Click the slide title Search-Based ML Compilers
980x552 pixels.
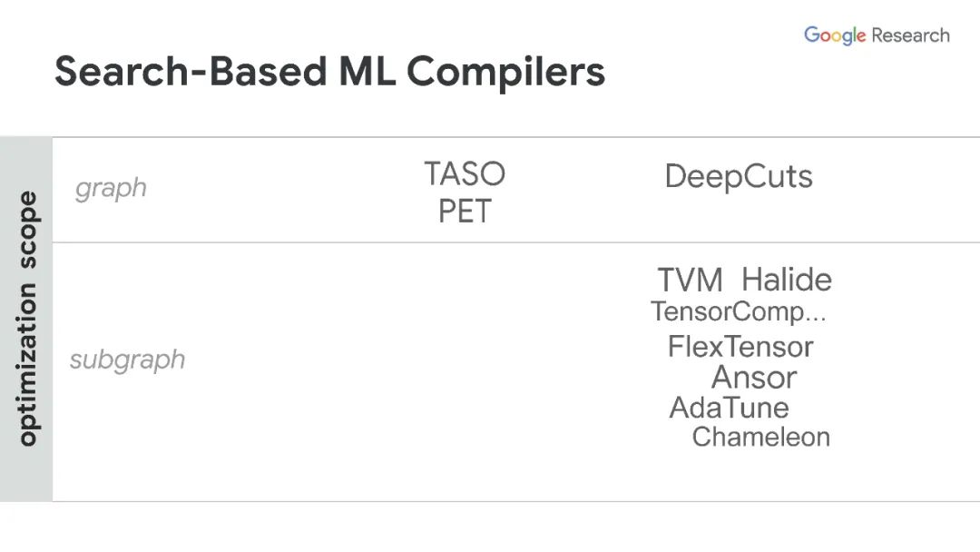click(330, 72)
